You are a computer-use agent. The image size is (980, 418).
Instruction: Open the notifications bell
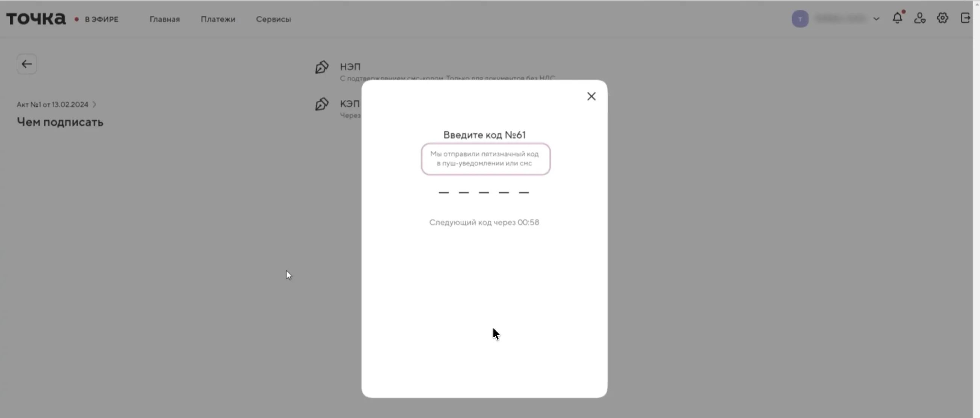point(897,18)
